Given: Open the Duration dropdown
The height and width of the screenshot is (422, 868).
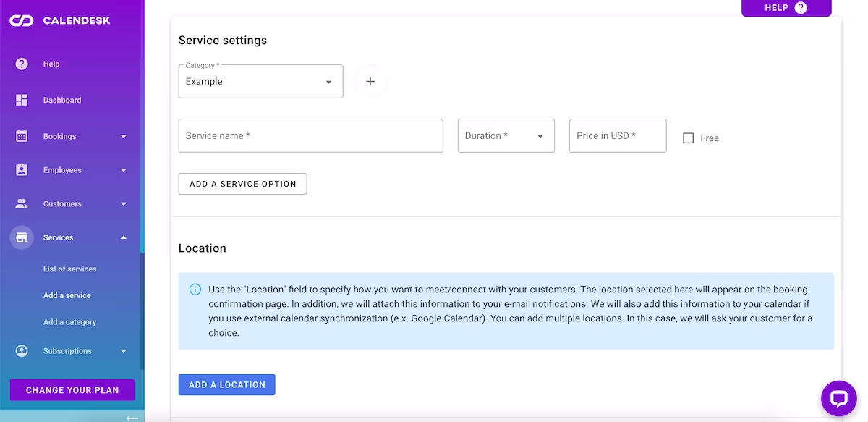Looking at the screenshot, I should click(x=506, y=136).
